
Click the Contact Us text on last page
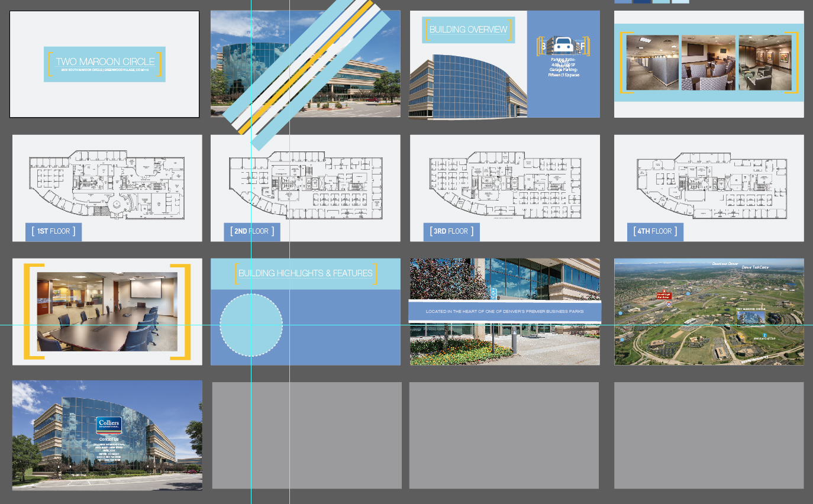(x=109, y=440)
